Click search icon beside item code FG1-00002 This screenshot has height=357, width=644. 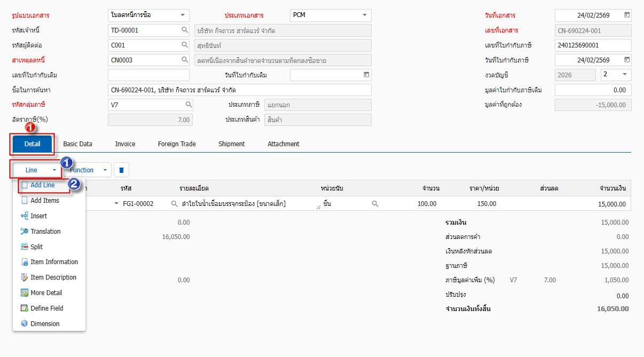(x=174, y=204)
